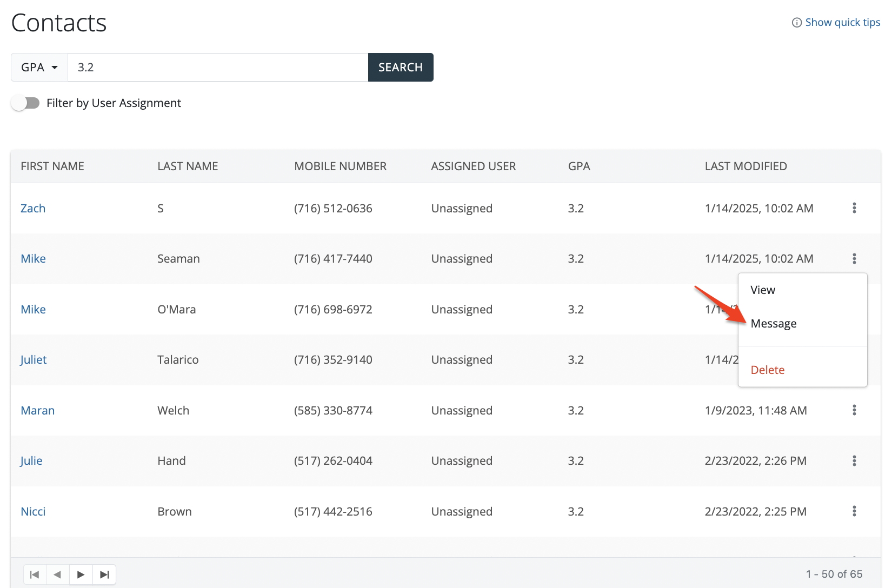Click the GPA column header
Screen dimensions: 892x588
(579, 166)
